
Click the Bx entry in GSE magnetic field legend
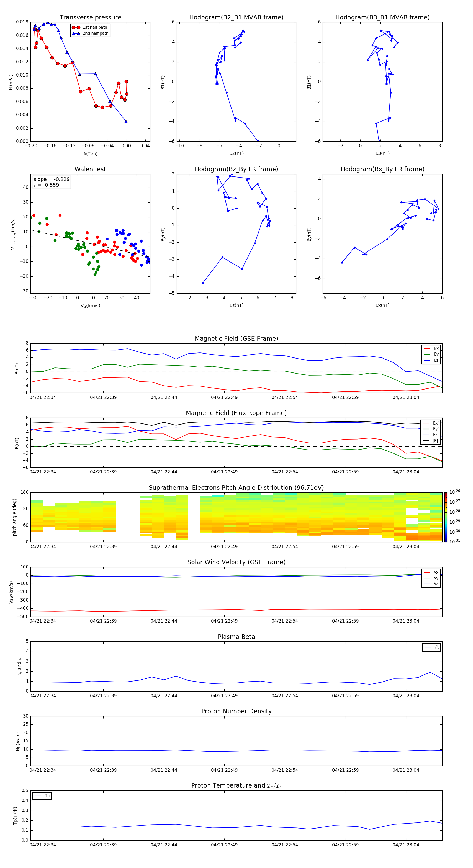(x=431, y=349)
